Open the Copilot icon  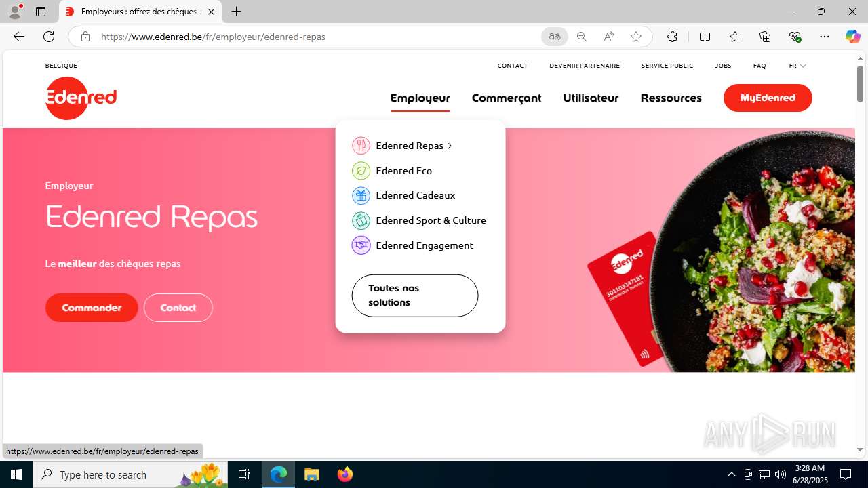(852, 37)
